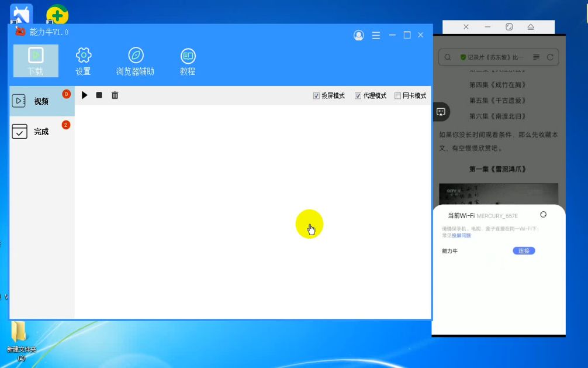Open the 浏览器辅助 browser assistant
588x368 pixels.
coord(136,60)
